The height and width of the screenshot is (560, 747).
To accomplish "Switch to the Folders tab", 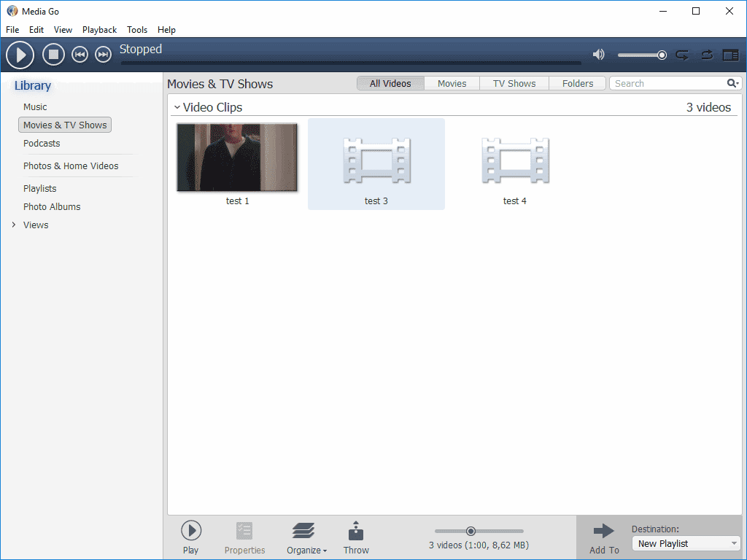I will pyautogui.click(x=578, y=83).
